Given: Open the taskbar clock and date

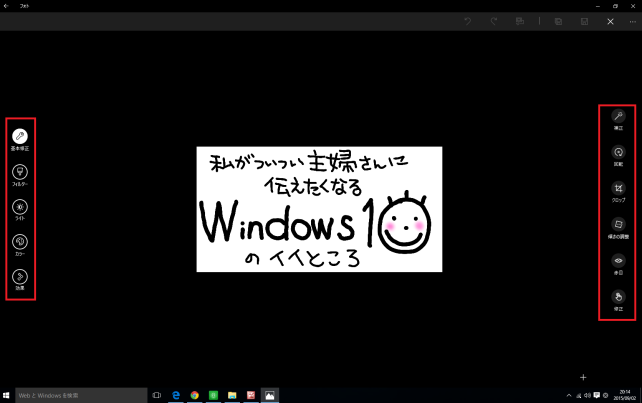Looking at the screenshot, I should [625, 395].
